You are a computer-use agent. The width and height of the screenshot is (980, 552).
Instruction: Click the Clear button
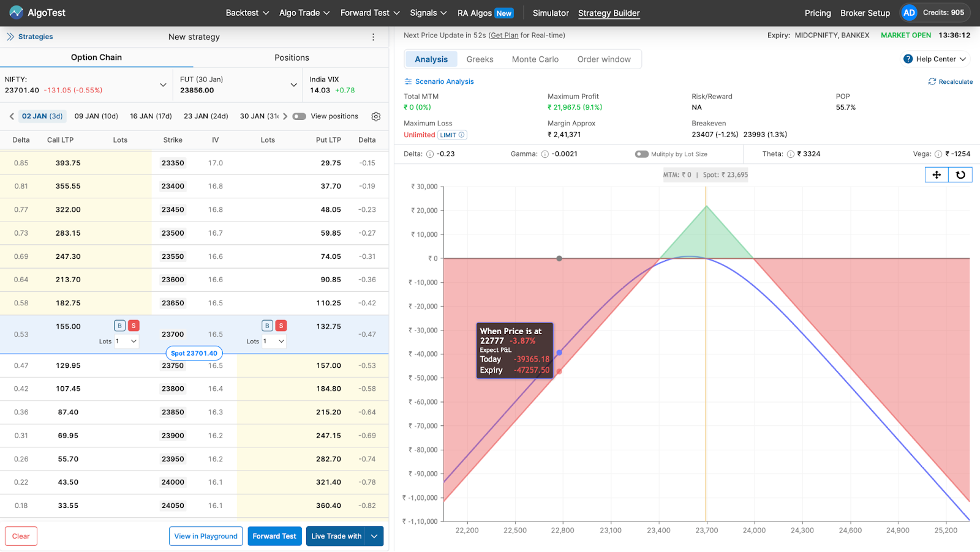click(21, 536)
